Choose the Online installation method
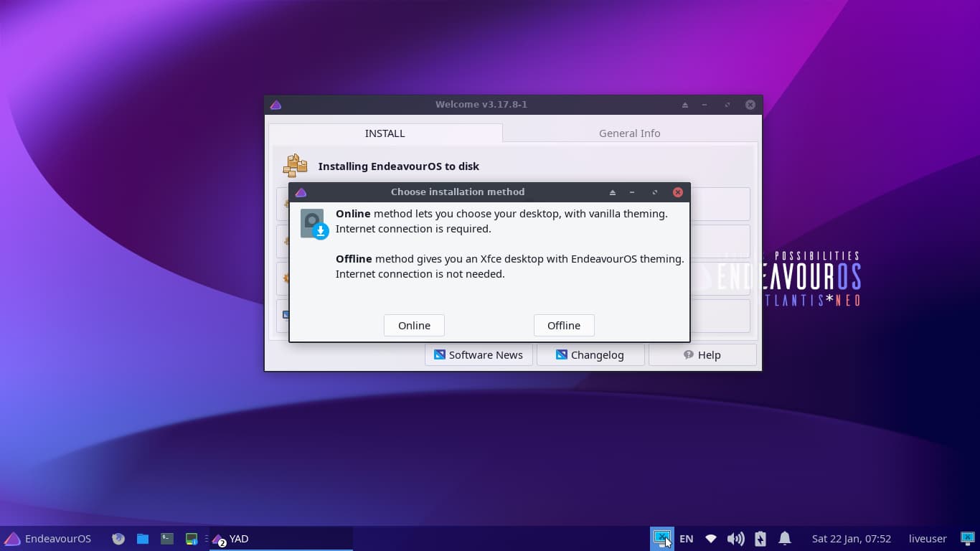Viewport: 980px width, 551px height. tap(414, 326)
